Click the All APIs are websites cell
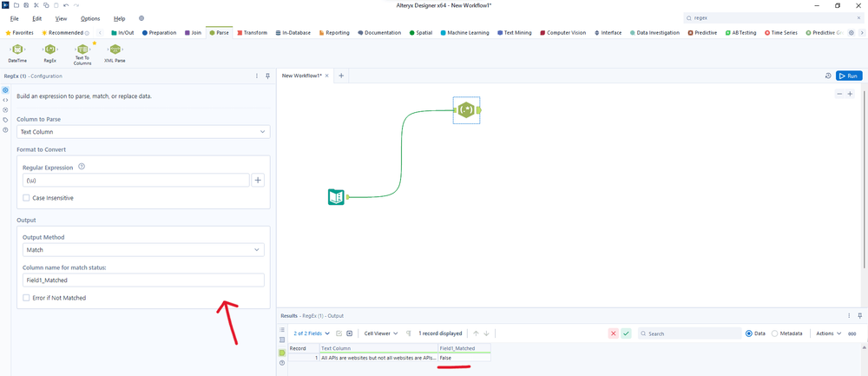Image resolution: width=868 pixels, height=376 pixels. point(378,358)
